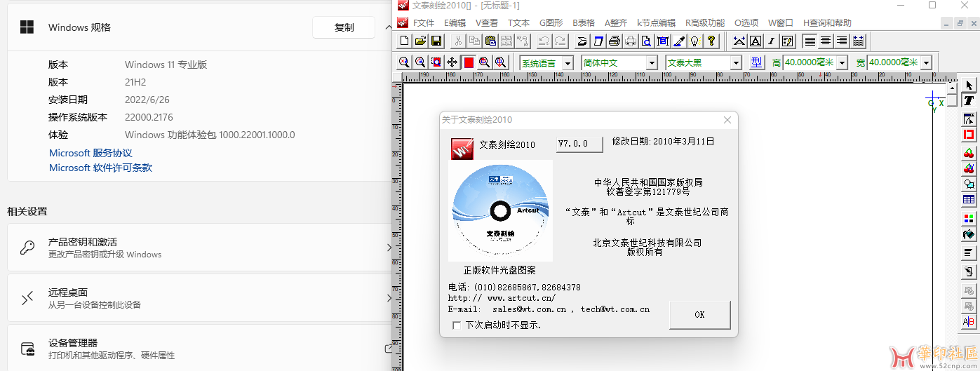This screenshot has height=371, width=980.
Task: Open the A整齐 menu
Action: pyautogui.click(x=616, y=23)
